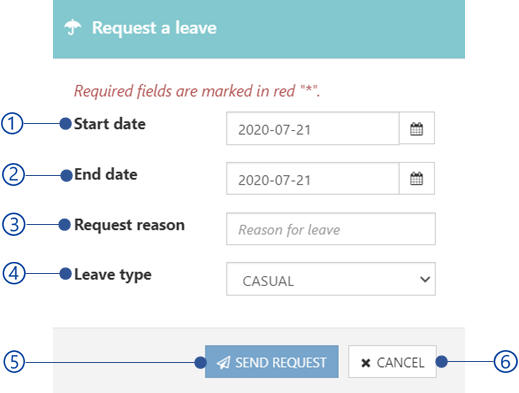The height and width of the screenshot is (393, 519).
Task: Send the leave request
Action: point(272,362)
